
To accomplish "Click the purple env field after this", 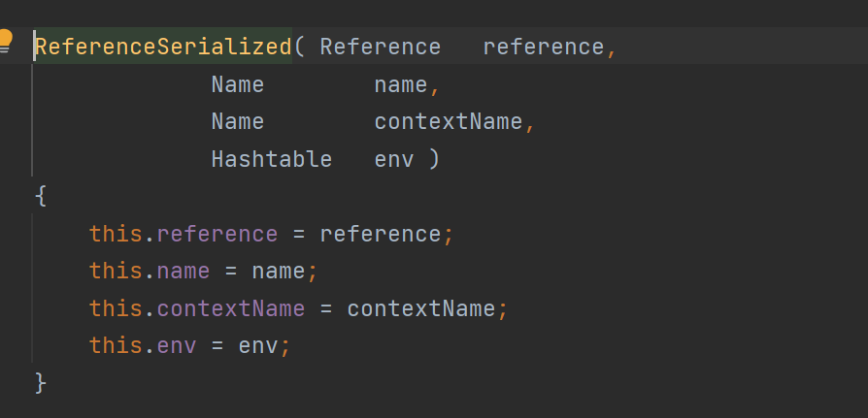I will 176,345.
